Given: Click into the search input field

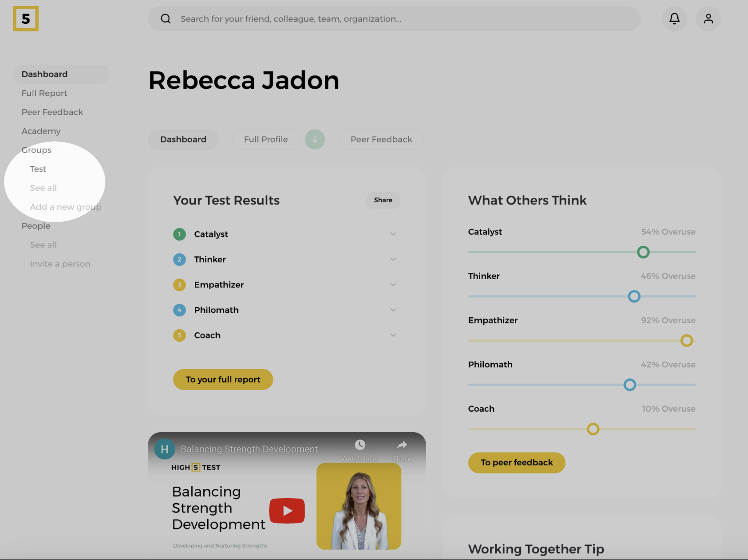Looking at the screenshot, I should pyautogui.click(x=395, y=19).
